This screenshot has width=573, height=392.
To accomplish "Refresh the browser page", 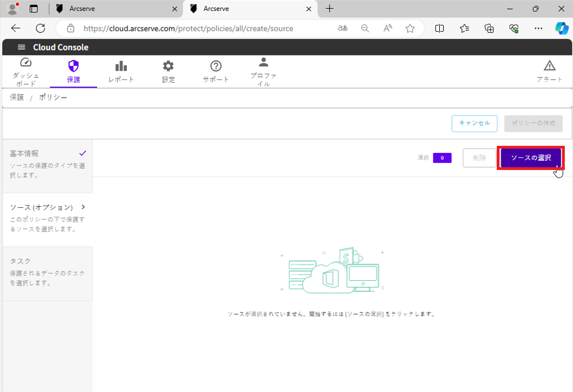I will click(41, 29).
